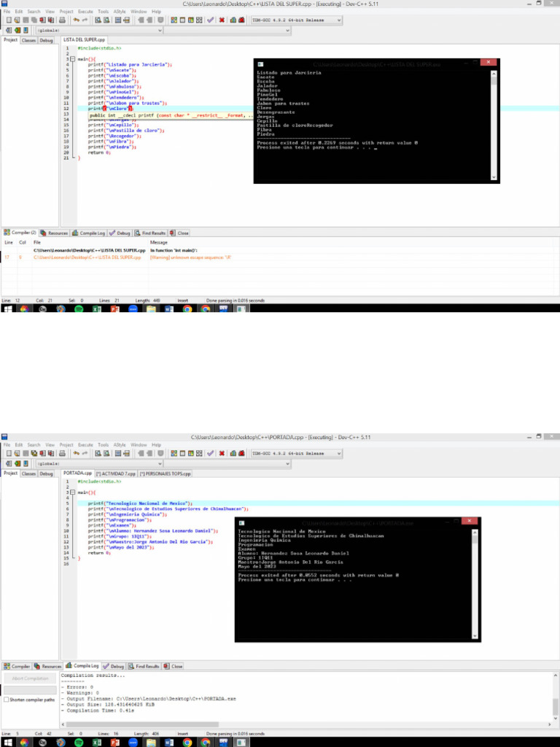Viewport: 560px width, 747px height.
Task: Click Delete Profiling Information icon in PORTADA window
Action: tap(241, 453)
